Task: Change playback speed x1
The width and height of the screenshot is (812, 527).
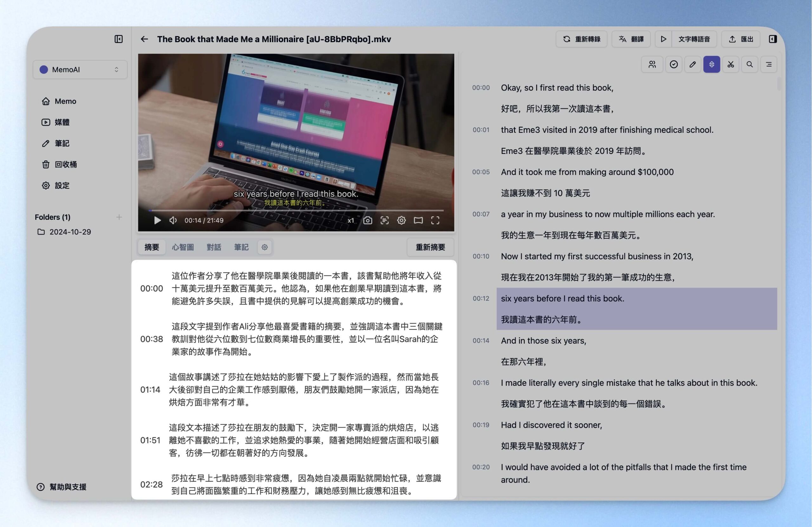Action: coord(350,220)
